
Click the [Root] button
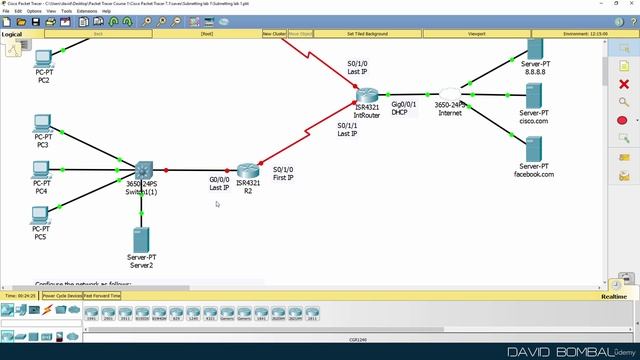coord(207,34)
